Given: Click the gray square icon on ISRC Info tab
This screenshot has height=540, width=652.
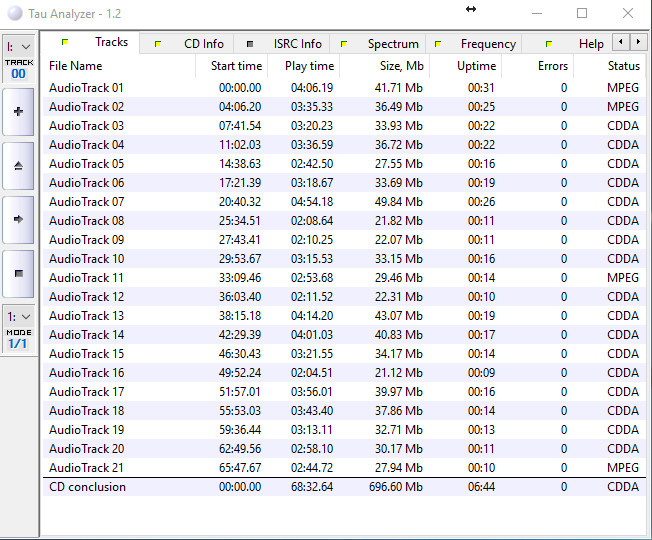Looking at the screenshot, I should (250, 44).
